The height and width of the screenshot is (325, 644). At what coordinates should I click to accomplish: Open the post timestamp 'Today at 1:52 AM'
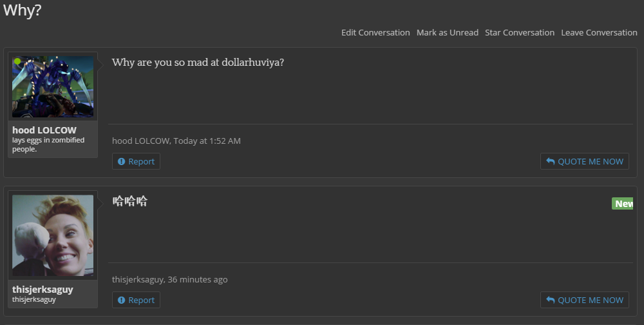pyautogui.click(x=207, y=141)
